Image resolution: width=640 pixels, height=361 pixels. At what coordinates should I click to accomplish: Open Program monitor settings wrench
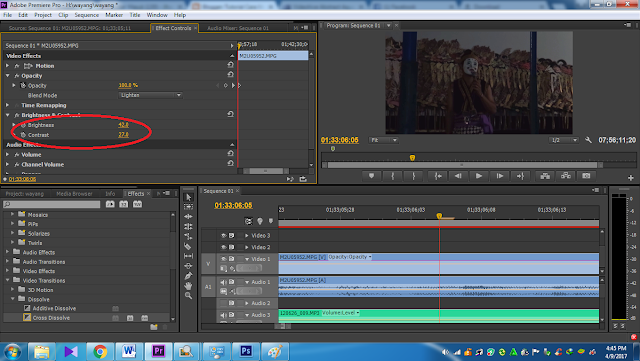tap(588, 140)
